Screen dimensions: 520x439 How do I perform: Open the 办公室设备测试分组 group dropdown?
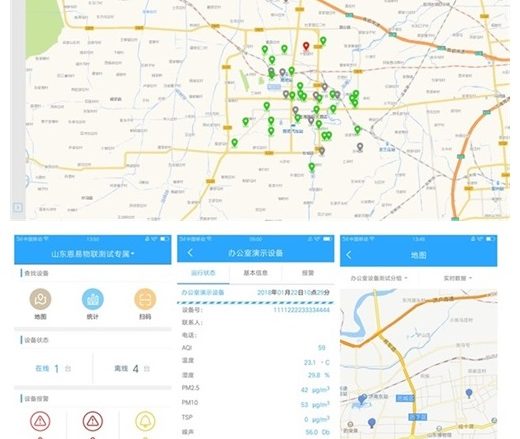coord(379,278)
